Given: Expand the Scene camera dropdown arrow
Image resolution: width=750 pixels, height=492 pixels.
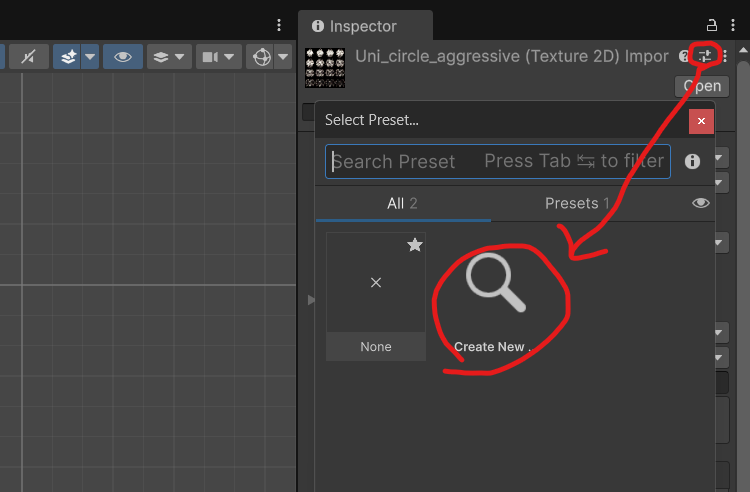Looking at the screenshot, I should [230, 57].
